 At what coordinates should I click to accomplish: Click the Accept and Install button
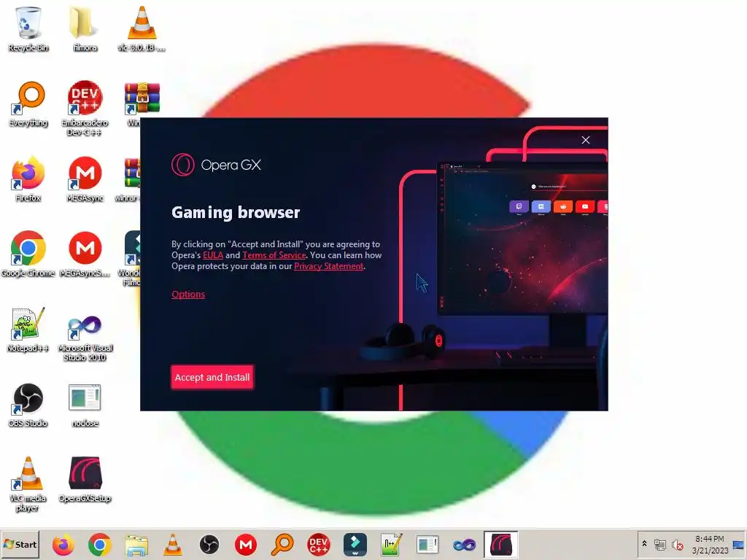coord(212,377)
